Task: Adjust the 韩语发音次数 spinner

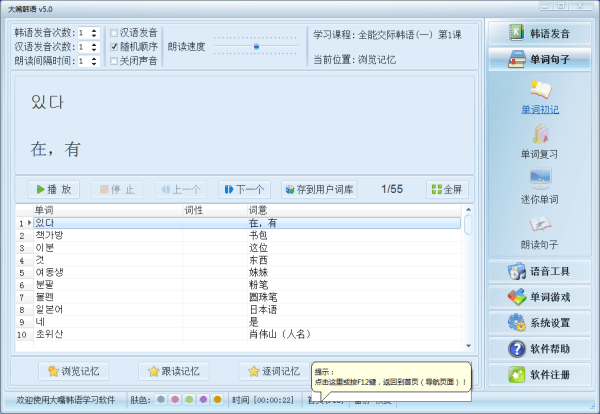Action: pos(95,32)
